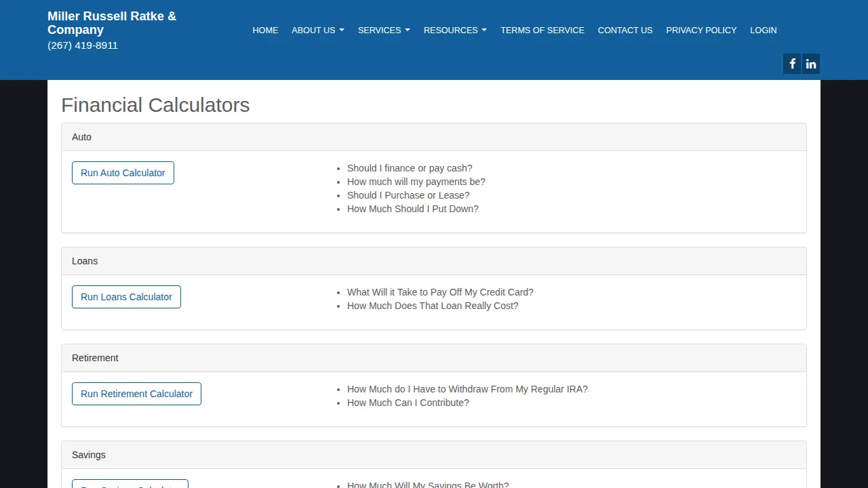This screenshot has width=868, height=488.
Task: Click Run Auto Calculator button
Action: (x=123, y=173)
